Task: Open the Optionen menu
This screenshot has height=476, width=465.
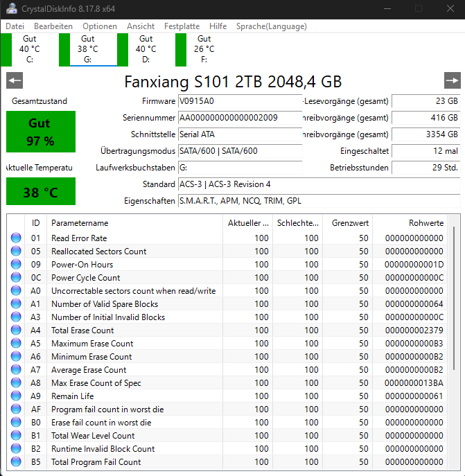Action: pos(100,26)
